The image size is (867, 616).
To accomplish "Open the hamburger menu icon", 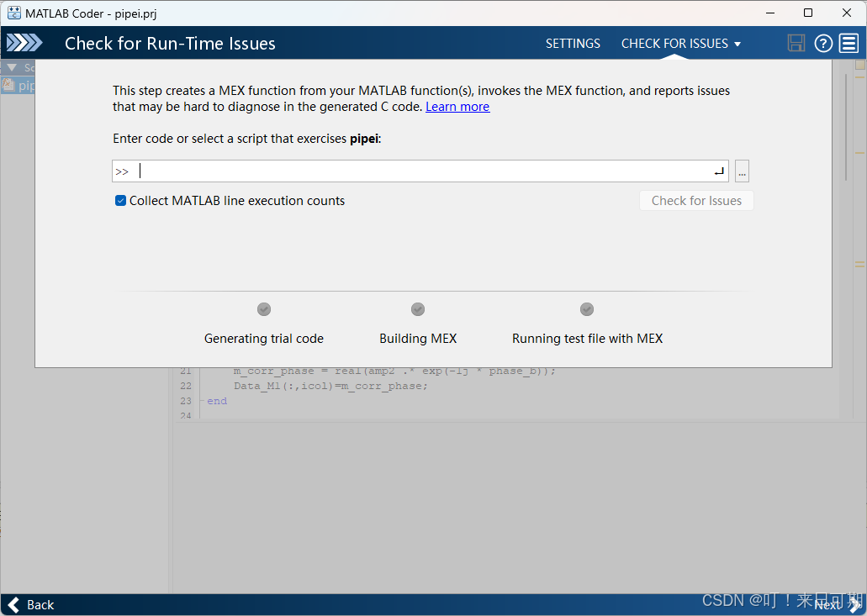I will click(x=848, y=43).
